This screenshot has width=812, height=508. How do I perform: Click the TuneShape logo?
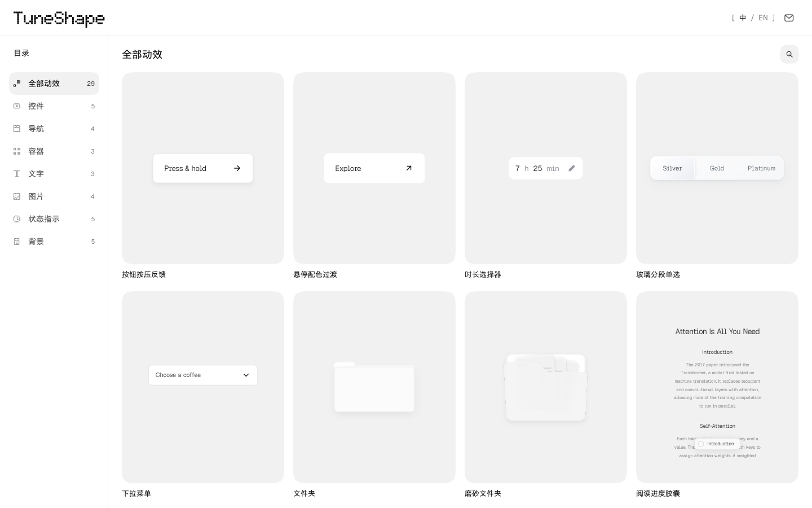59,19
